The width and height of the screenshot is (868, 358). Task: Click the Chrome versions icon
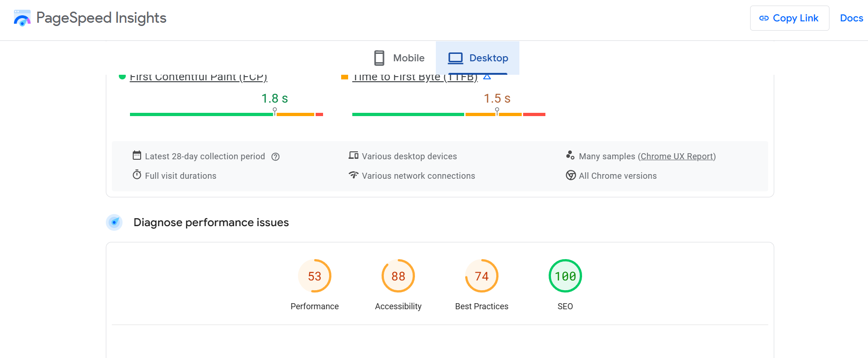pyautogui.click(x=570, y=175)
